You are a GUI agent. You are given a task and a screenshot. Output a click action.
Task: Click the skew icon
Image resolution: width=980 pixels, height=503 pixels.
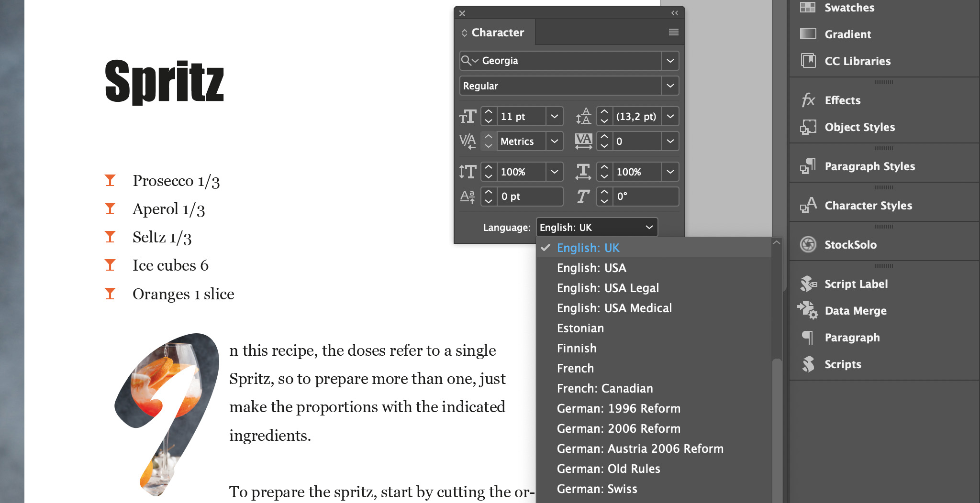point(583,197)
